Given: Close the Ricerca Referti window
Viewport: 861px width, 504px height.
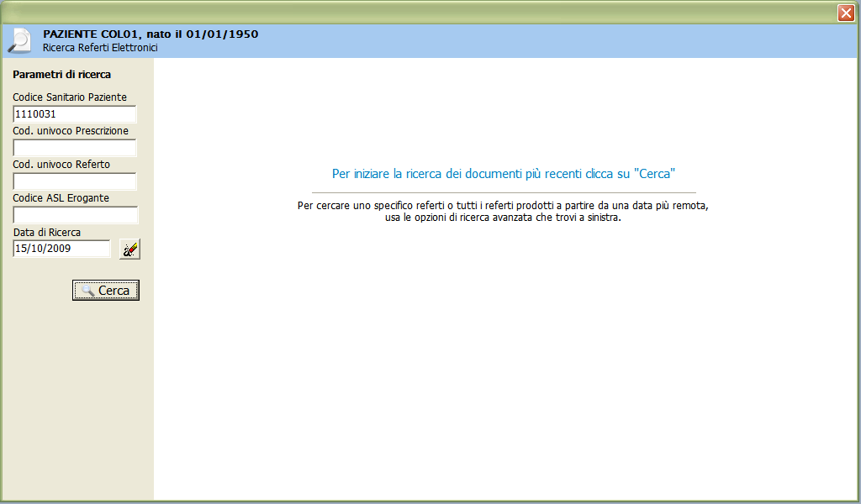Looking at the screenshot, I should 846,13.
